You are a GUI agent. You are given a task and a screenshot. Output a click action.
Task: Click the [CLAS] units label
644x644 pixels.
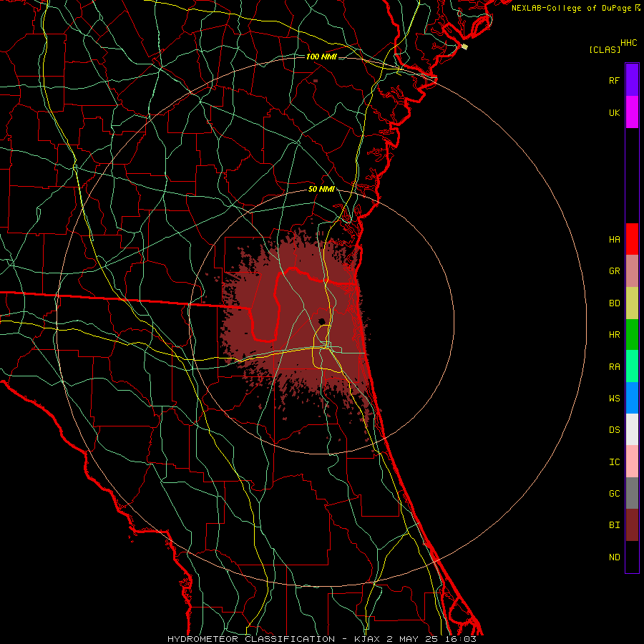(605, 49)
